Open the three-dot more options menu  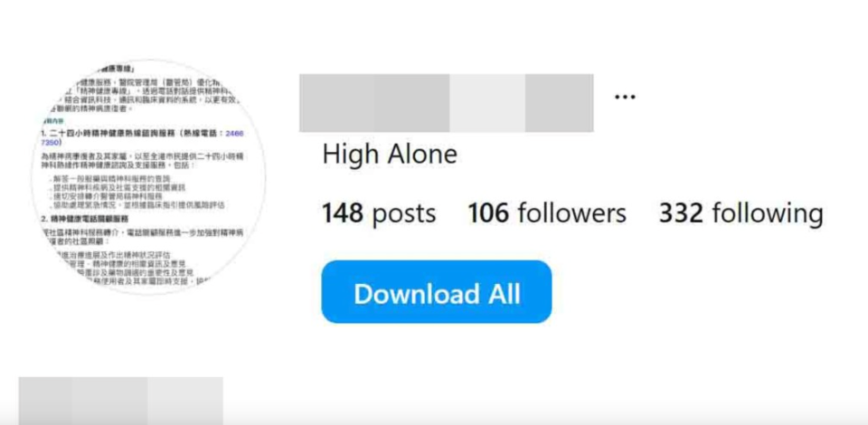625,97
